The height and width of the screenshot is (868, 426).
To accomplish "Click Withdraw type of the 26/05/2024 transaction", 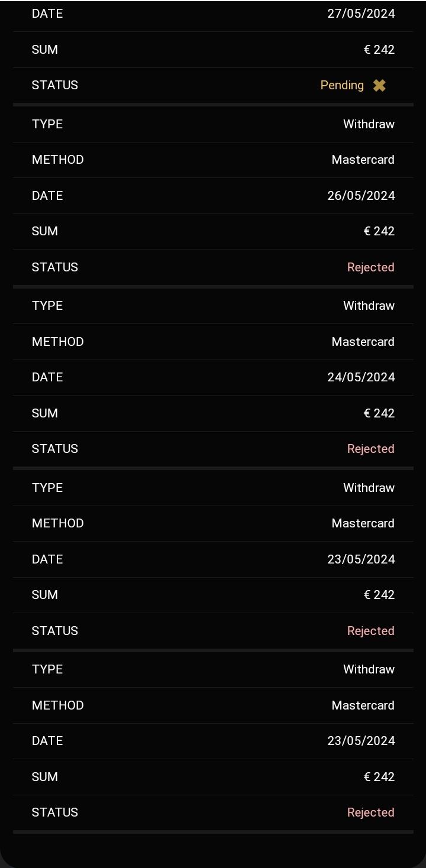I will (x=369, y=124).
